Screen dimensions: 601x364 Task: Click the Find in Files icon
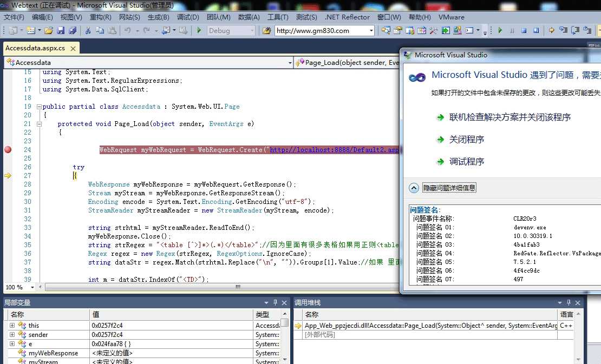[266, 31]
